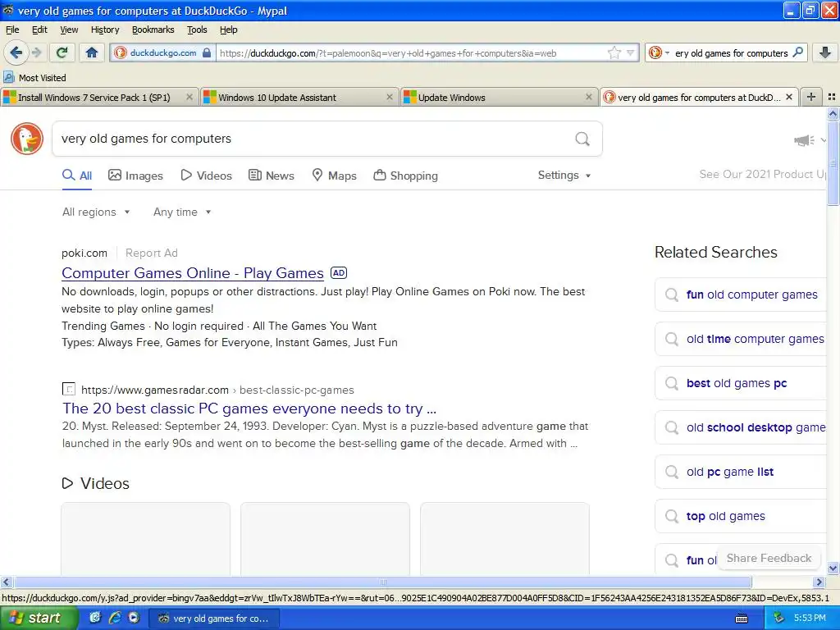Open the History menu
840x630 pixels.
tap(104, 30)
